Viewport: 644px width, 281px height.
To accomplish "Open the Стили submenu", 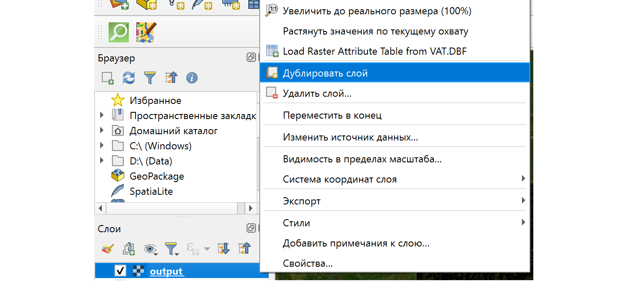I will tap(395, 223).
